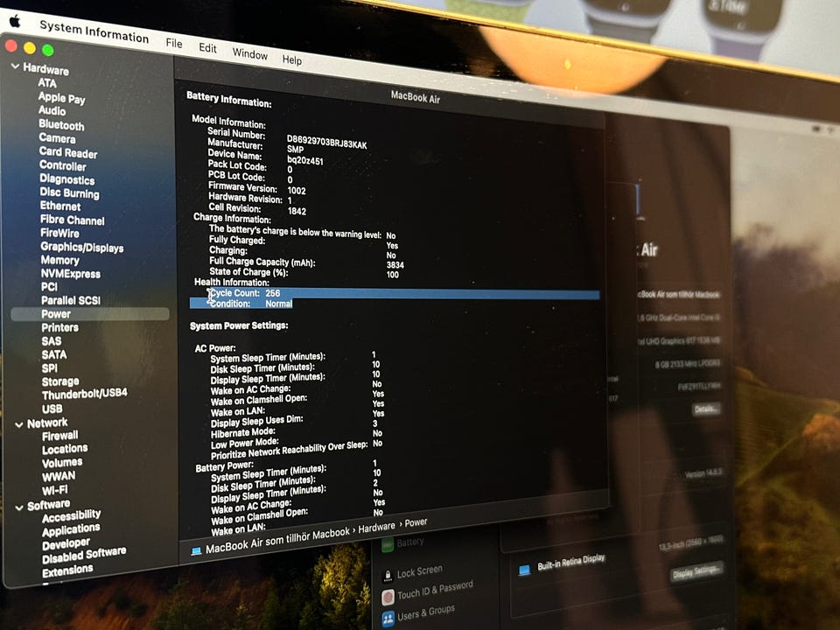The height and width of the screenshot is (630, 840).
Task: Select Storage in the sidebar
Action: 60,381
